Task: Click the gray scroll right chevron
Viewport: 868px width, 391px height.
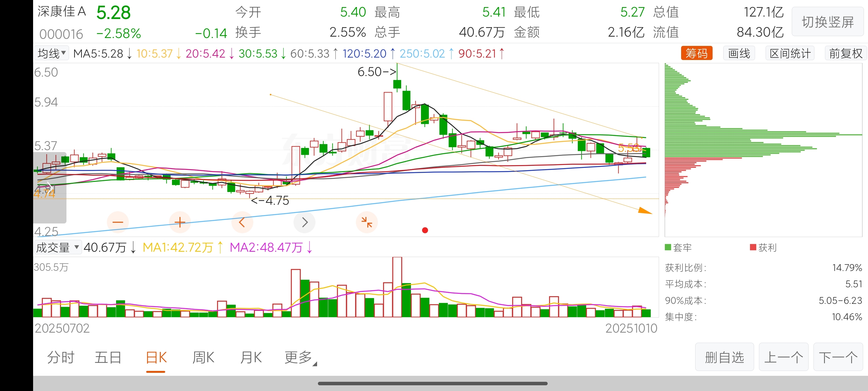Action: point(304,222)
